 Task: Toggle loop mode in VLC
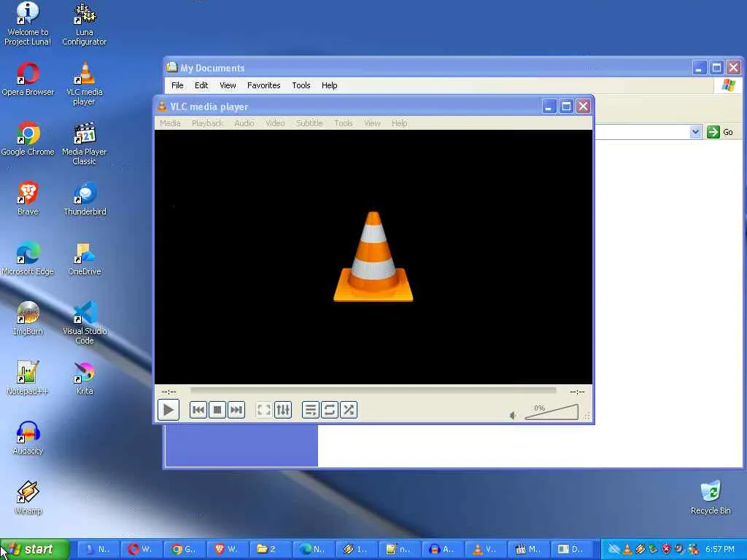329,410
